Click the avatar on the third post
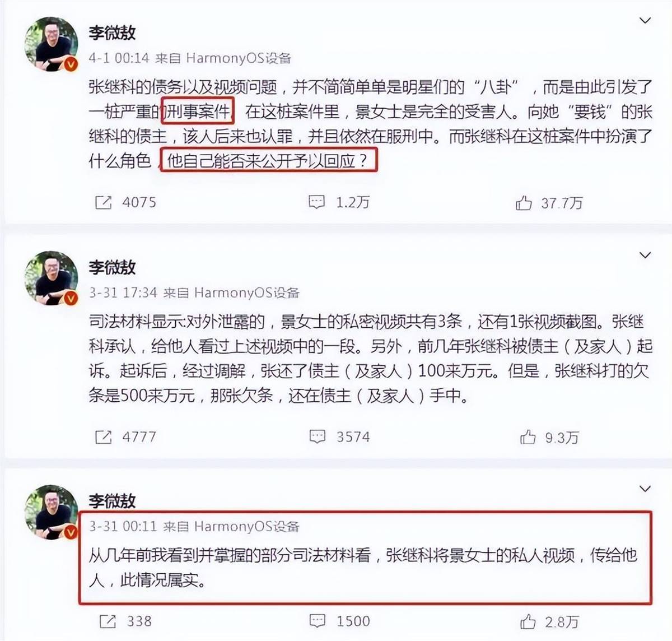672x641 pixels. click(51, 512)
